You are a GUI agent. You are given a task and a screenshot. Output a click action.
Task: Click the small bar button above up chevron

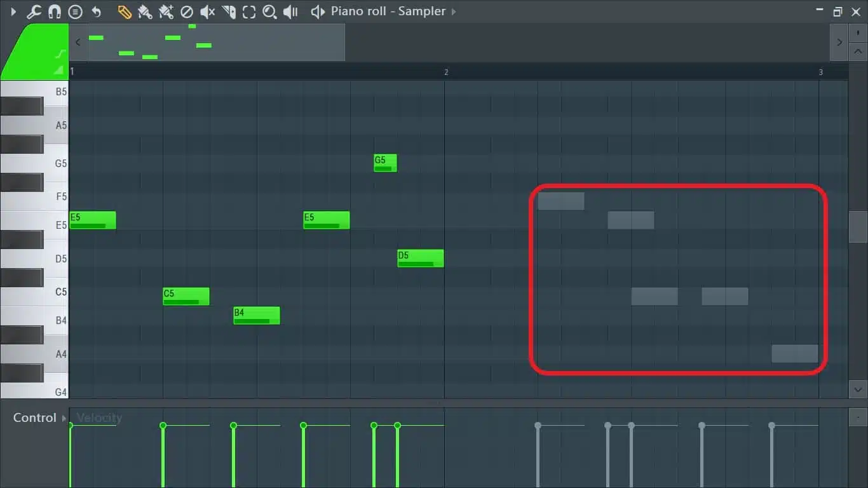click(x=858, y=32)
